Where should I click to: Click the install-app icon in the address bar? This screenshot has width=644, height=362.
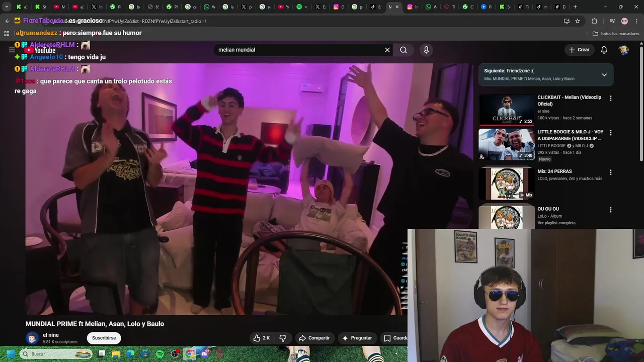[567, 21]
